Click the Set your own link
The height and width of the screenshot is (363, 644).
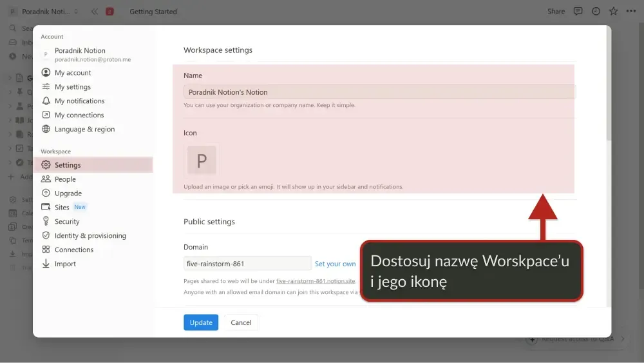pyautogui.click(x=335, y=264)
